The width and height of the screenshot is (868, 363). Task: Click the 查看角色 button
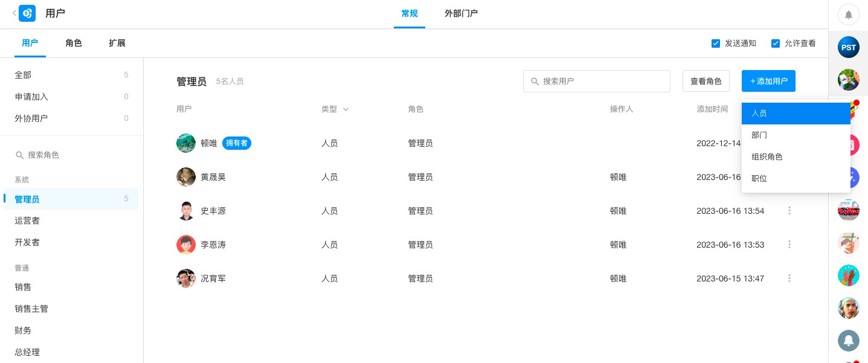click(706, 81)
